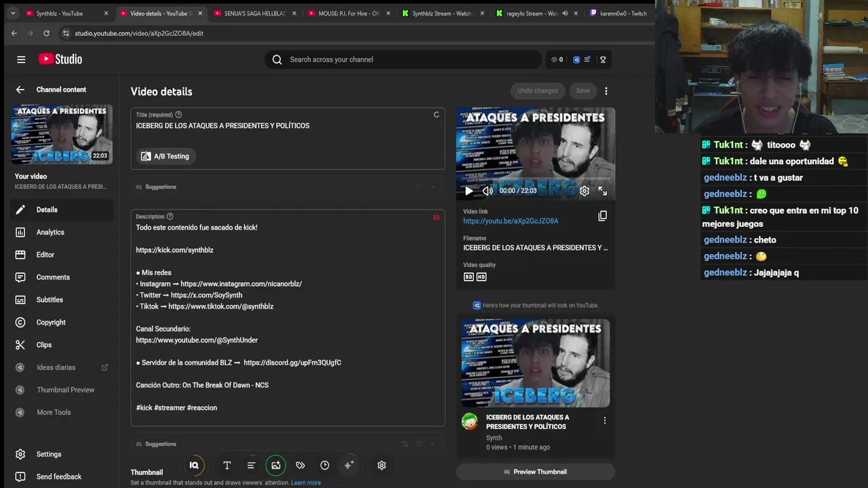Click the title refresh spinner icon
Viewport: 868px width, 488px height.
pos(436,115)
